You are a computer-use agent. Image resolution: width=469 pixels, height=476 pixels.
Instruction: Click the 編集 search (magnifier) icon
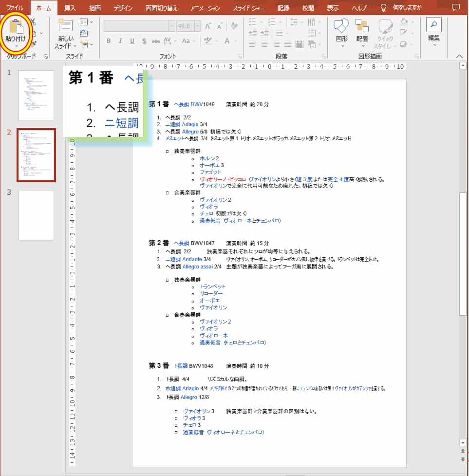(433, 25)
